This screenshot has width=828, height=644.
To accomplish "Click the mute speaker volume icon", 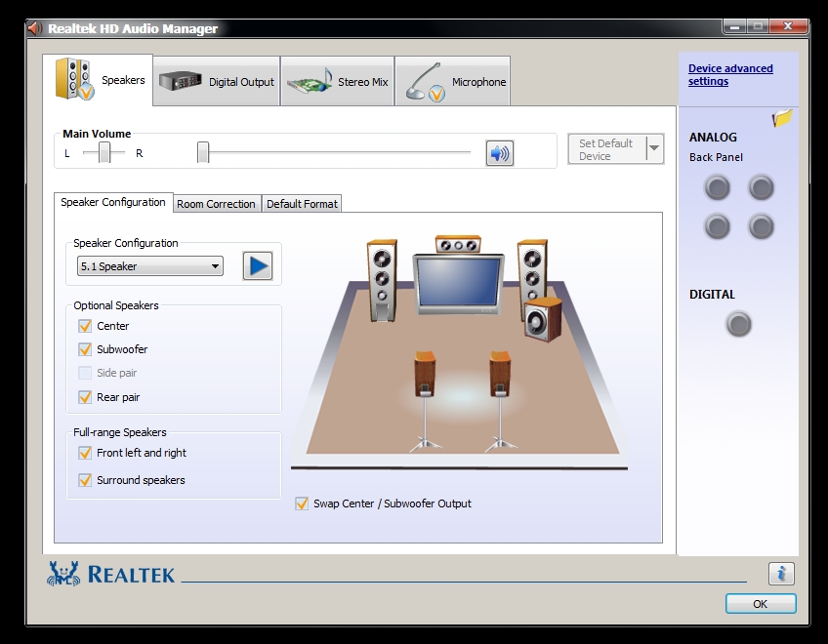I will click(x=499, y=153).
